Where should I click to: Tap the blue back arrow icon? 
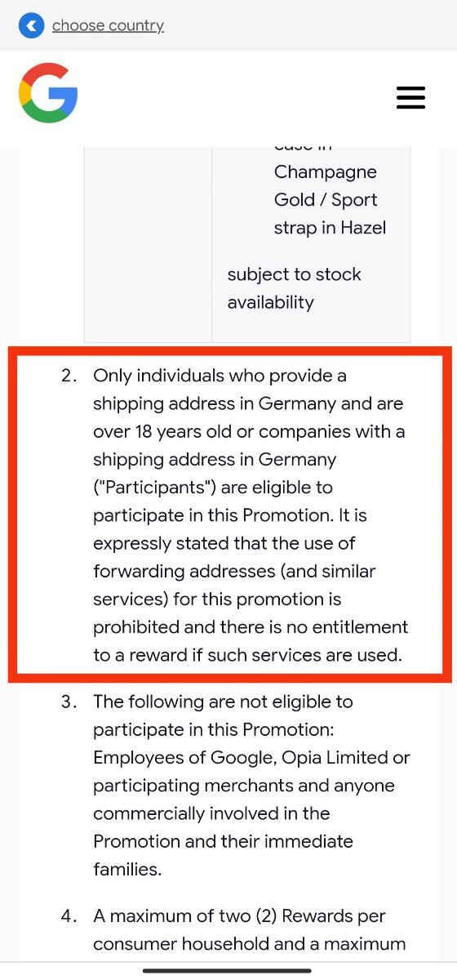[30, 26]
